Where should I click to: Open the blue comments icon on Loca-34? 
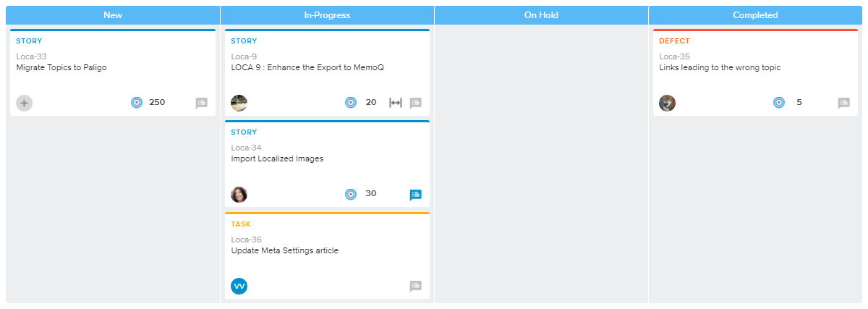[x=415, y=195]
